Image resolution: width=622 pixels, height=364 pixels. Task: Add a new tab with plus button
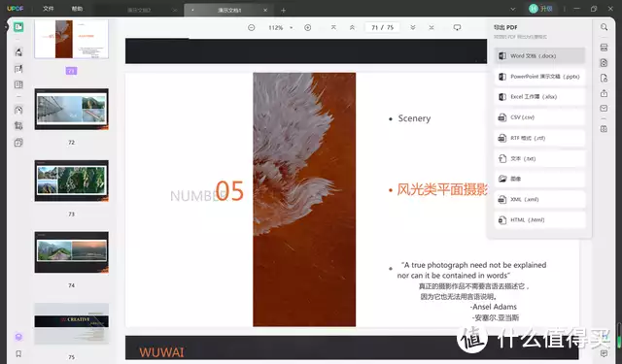click(283, 11)
